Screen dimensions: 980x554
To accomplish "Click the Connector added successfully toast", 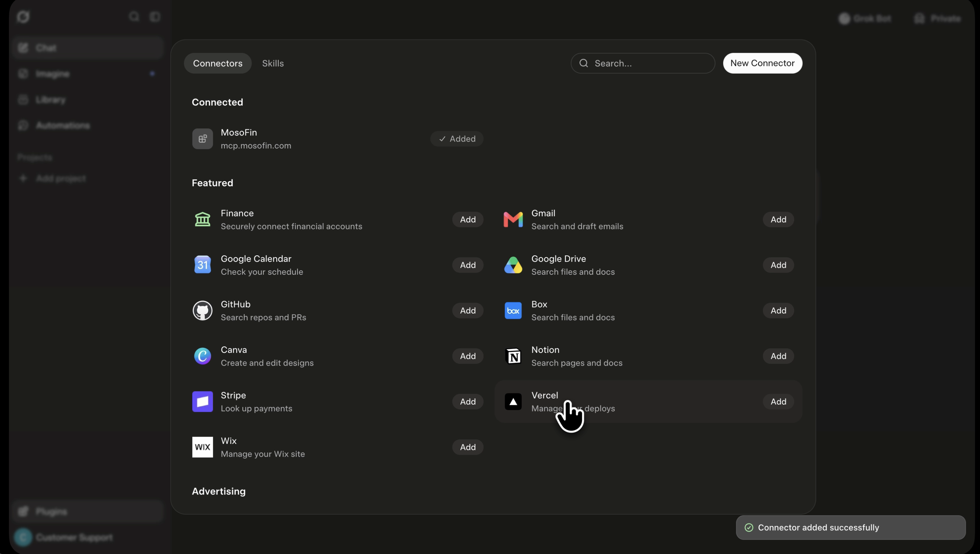I will pyautogui.click(x=850, y=527).
